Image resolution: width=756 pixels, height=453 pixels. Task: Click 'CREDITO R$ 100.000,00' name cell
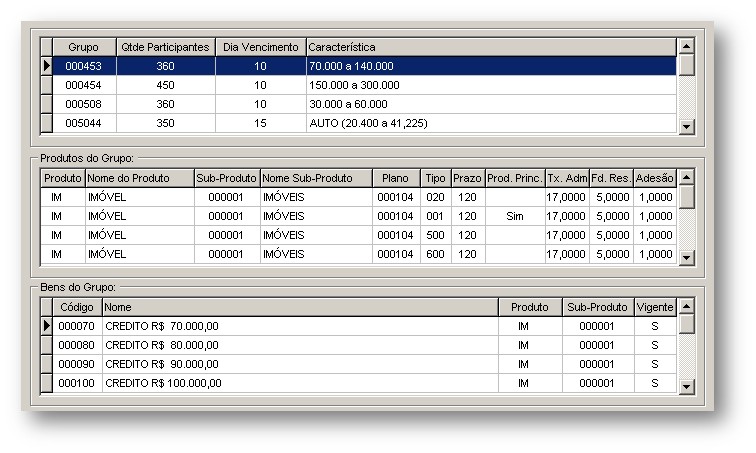(300, 383)
